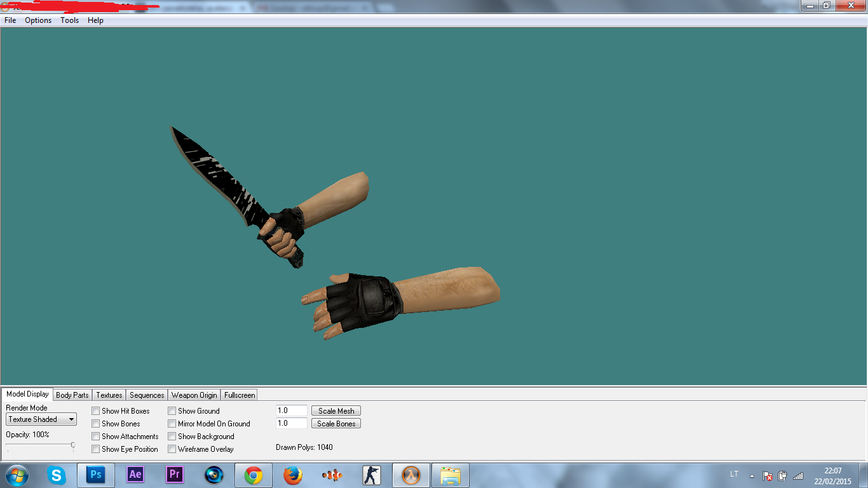Open the Help menu
This screenshot has width=868, height=488.
[x=95, y=20]
